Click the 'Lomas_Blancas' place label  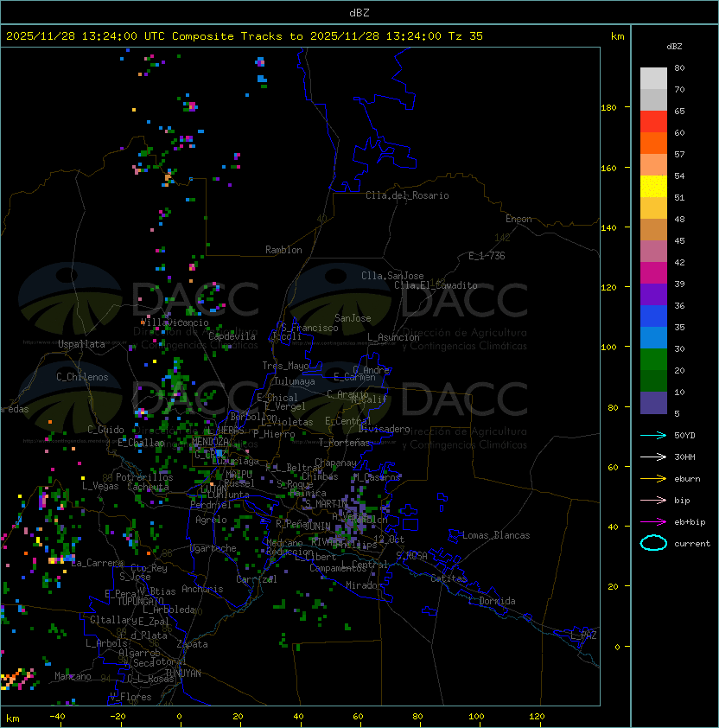(x=496, y=535)
